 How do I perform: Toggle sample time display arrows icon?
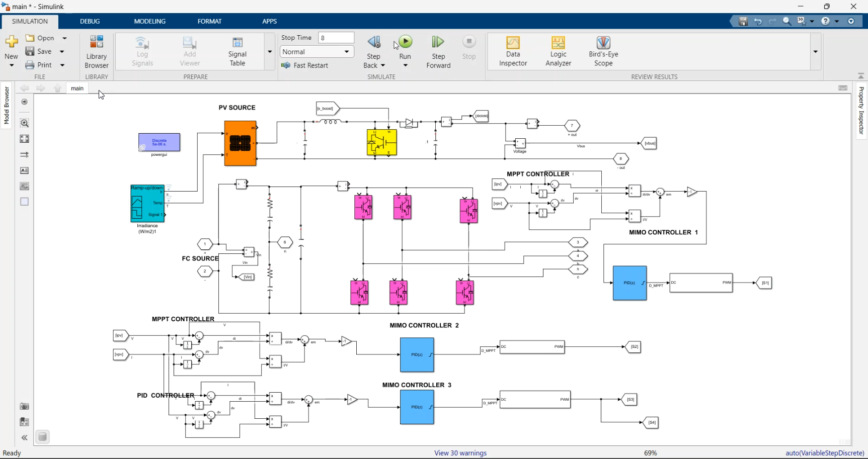[24, 155]
